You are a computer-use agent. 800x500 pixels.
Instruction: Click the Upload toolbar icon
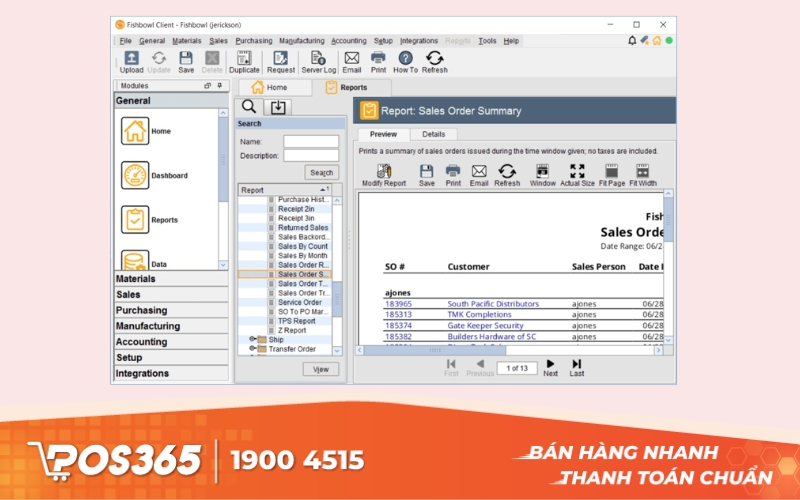(131, 58)
